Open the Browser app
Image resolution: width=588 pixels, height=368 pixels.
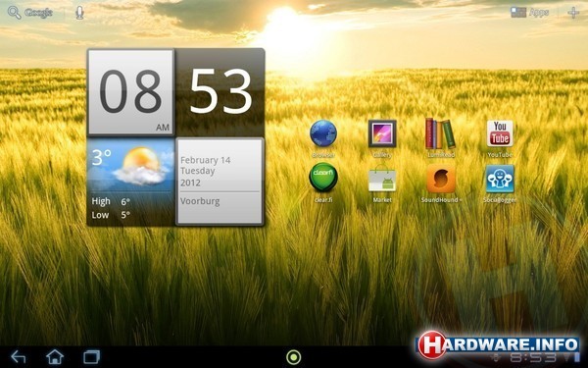[323, 134]
